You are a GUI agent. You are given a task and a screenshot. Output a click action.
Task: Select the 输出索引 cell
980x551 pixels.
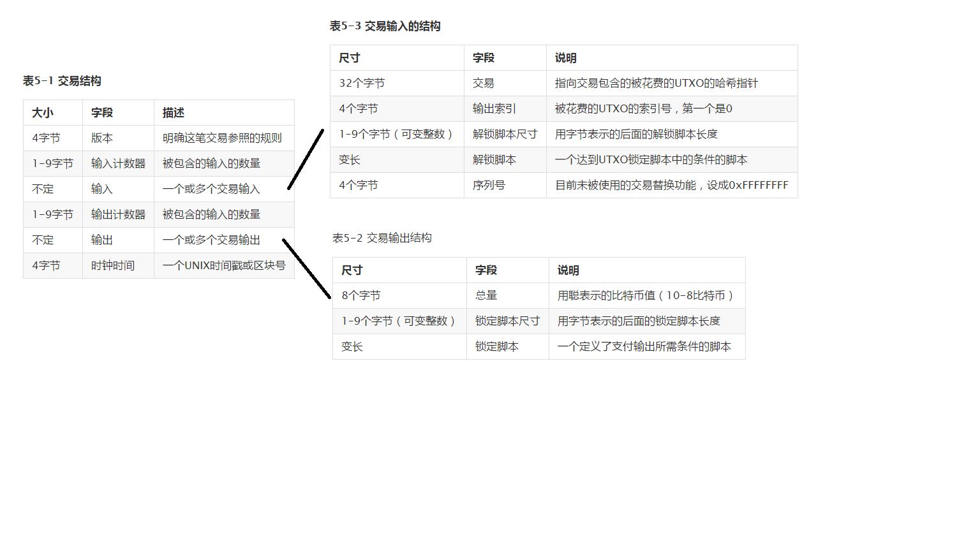point(505,109)
